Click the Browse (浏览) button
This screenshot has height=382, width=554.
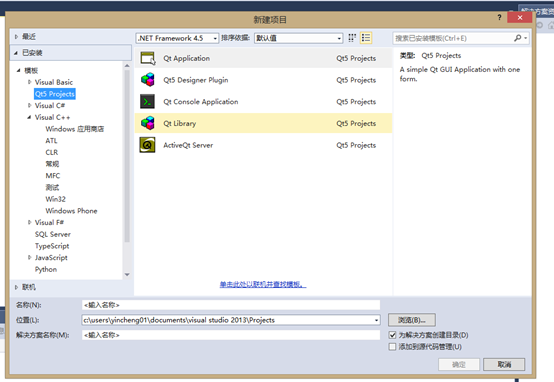(412, 320)
